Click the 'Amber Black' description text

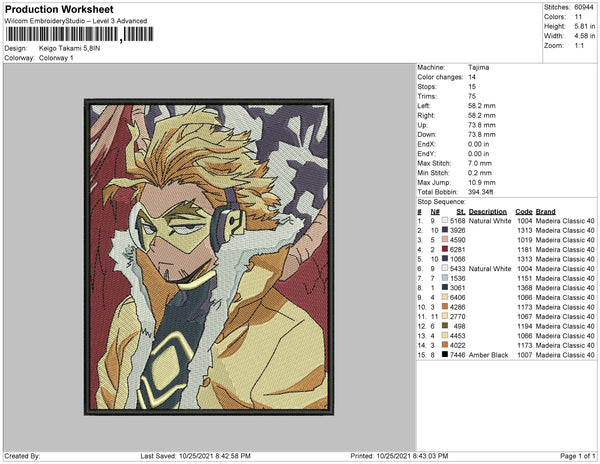tap(488, 355)
